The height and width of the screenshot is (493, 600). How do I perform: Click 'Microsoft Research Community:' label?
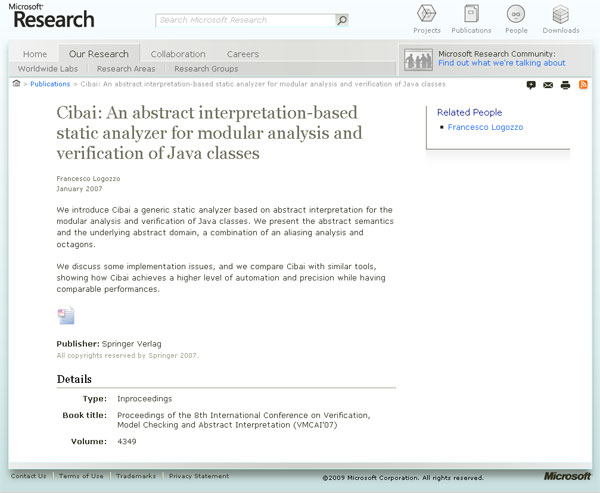tap(497, 54)
